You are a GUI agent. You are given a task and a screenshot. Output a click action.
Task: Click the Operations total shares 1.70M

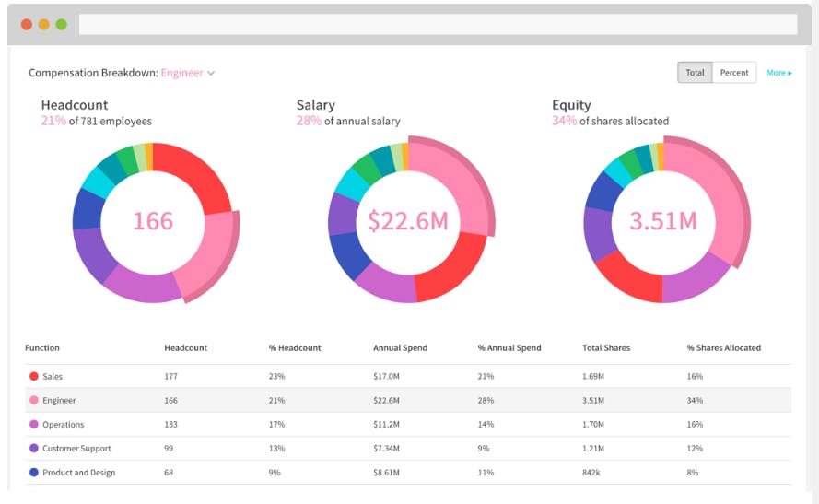coord(593,424)
